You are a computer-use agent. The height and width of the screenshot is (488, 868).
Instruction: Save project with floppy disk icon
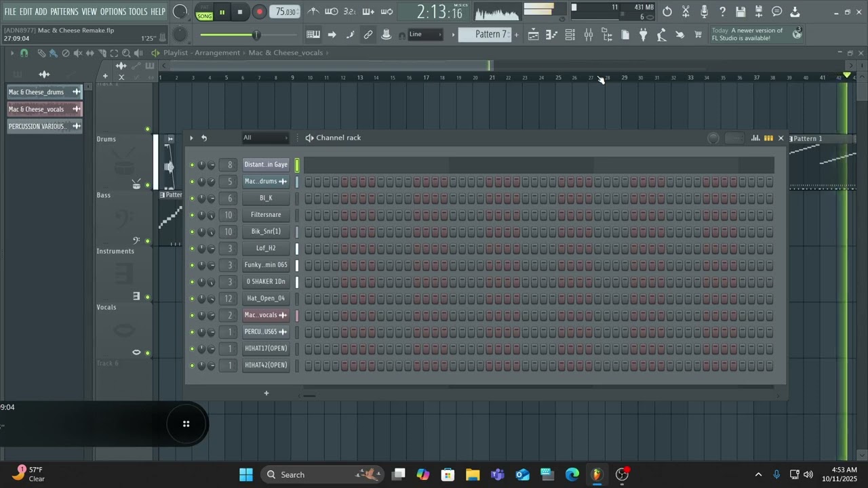coord(741,12)
